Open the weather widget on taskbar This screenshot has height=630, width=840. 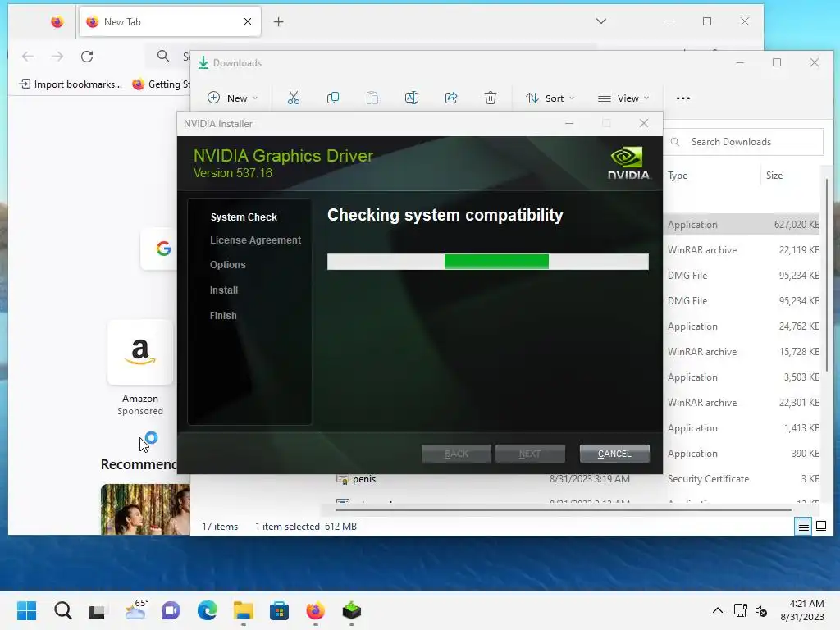click(135, 610)
